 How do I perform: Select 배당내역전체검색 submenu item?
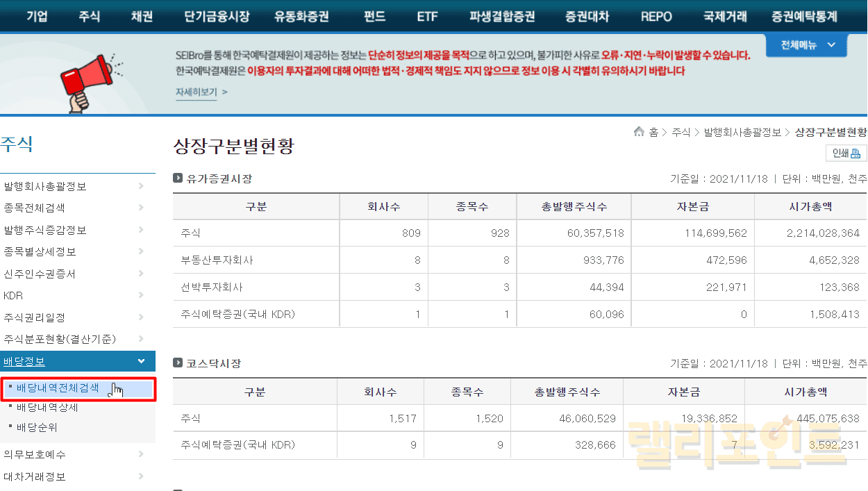58,388
